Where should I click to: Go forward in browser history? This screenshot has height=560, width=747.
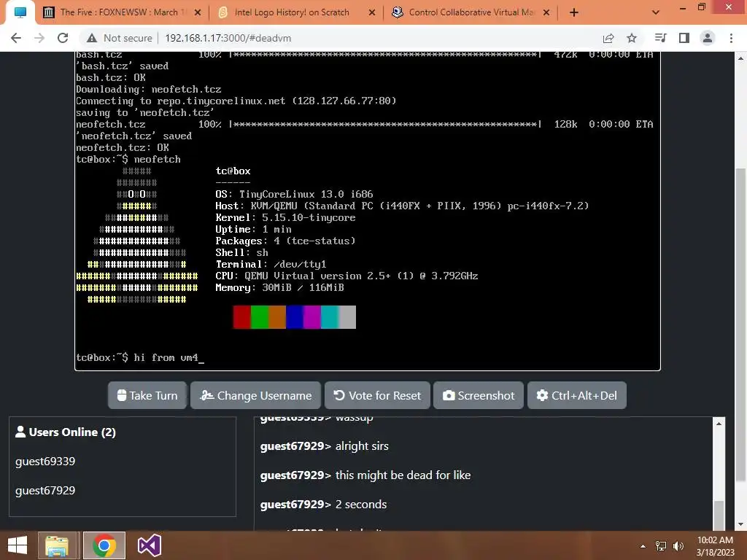tap(39, 38)
